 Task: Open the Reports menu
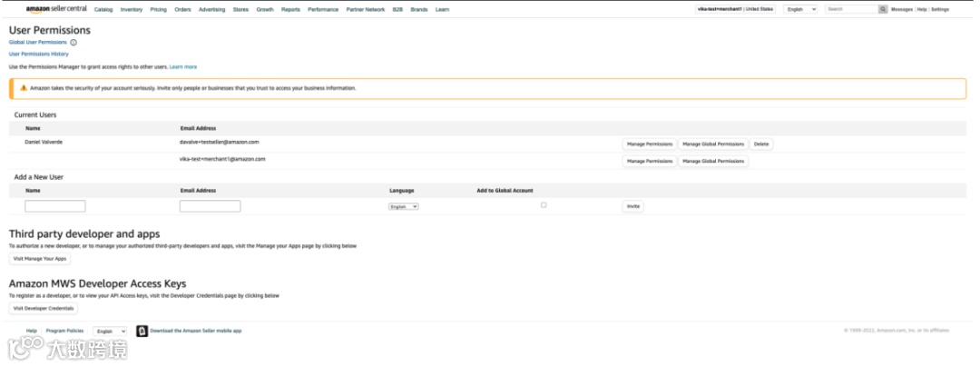click(x=290, y=10)
